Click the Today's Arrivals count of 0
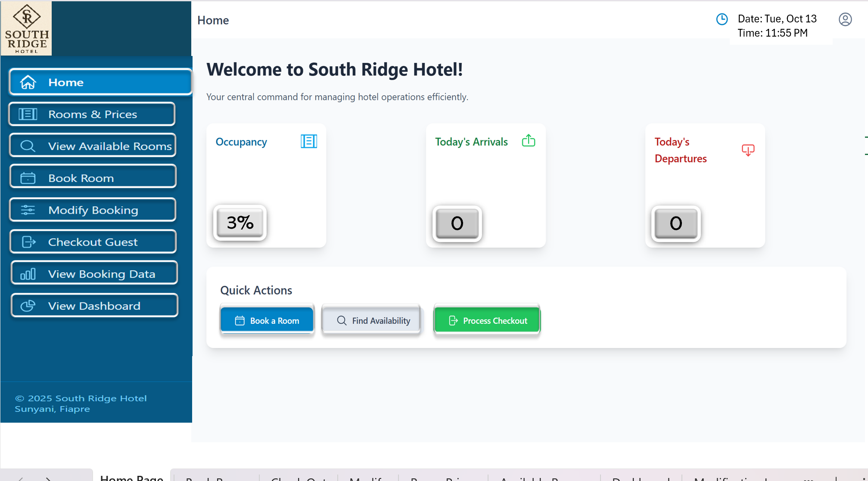This screenshot has width=868, height=481. [457, 223]
